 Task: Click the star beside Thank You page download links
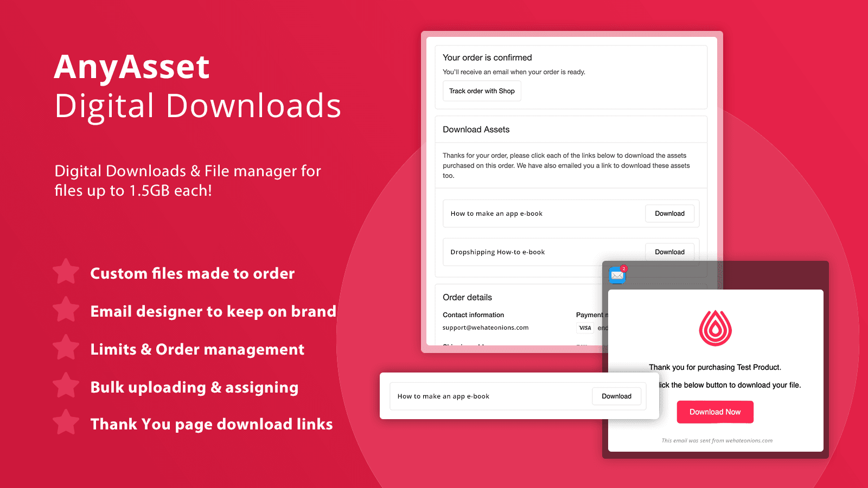[66, 424]
